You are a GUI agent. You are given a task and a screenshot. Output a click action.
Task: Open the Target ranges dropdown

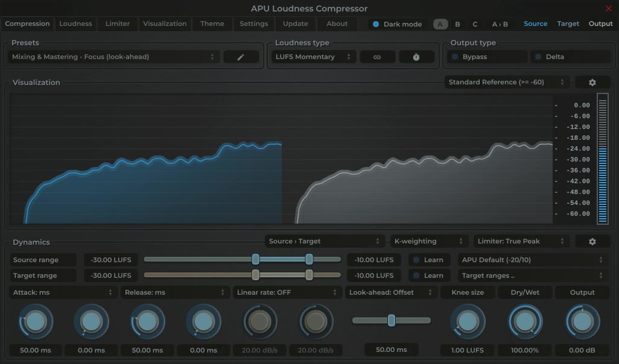533,275
